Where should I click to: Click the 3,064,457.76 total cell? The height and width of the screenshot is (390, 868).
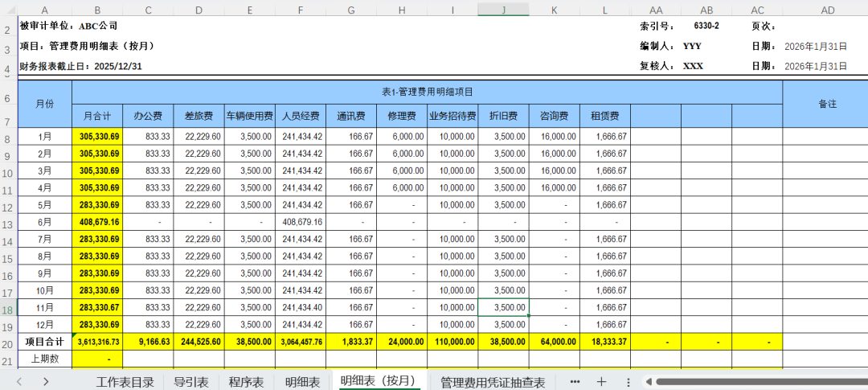click(301, 343)
